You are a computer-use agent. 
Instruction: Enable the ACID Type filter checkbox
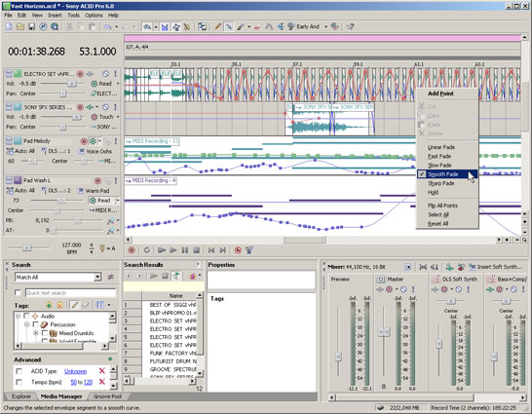(x=19, y=371)
